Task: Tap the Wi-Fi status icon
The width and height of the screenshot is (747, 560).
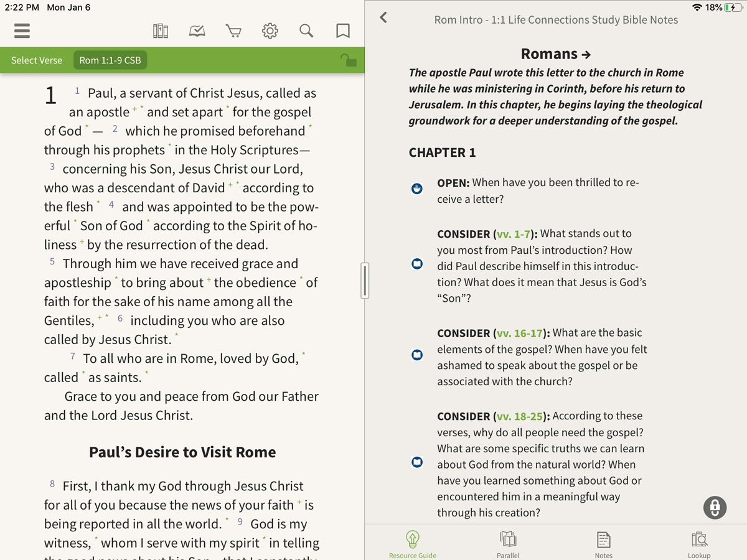Action: (697, 7)
